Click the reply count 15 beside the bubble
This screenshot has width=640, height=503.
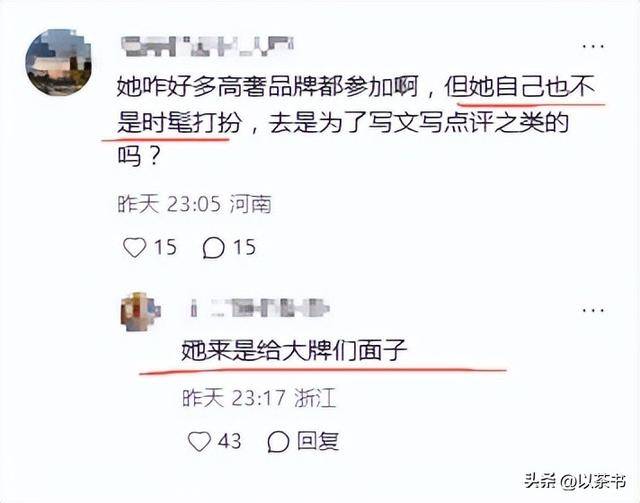(244, 247)
